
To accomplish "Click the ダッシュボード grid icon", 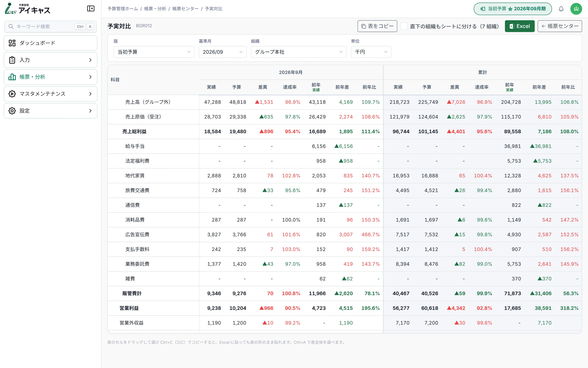I will coord(12,43).
